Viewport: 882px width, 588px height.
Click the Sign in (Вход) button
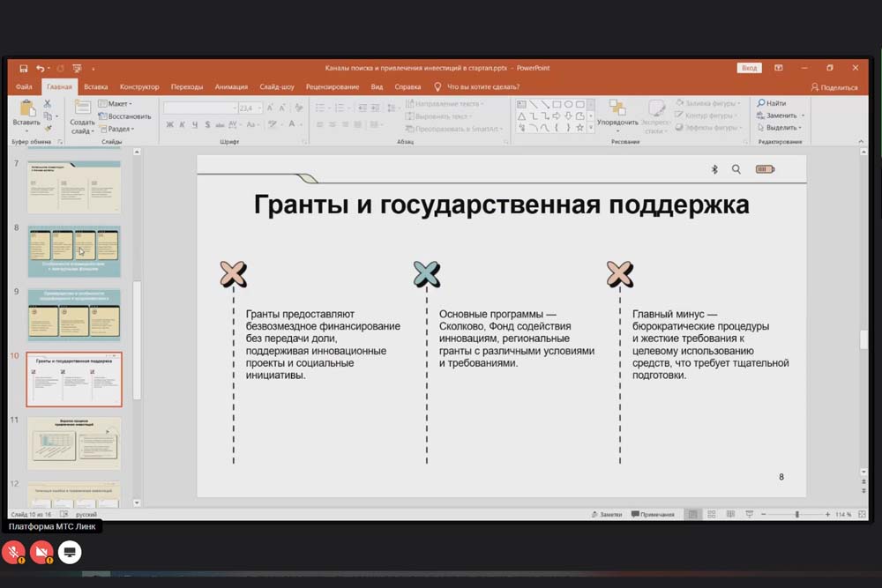pyautogui.click(x=749, y=68)
